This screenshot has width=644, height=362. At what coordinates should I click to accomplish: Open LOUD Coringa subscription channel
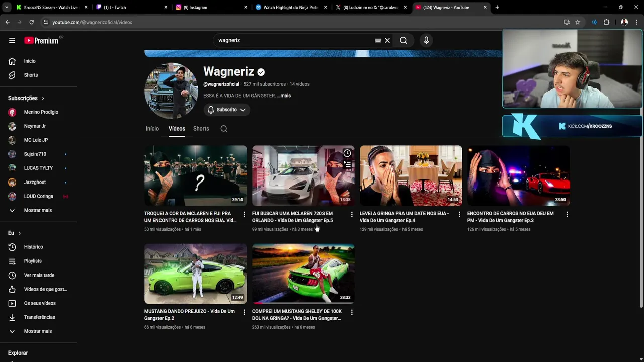[39, 197]
